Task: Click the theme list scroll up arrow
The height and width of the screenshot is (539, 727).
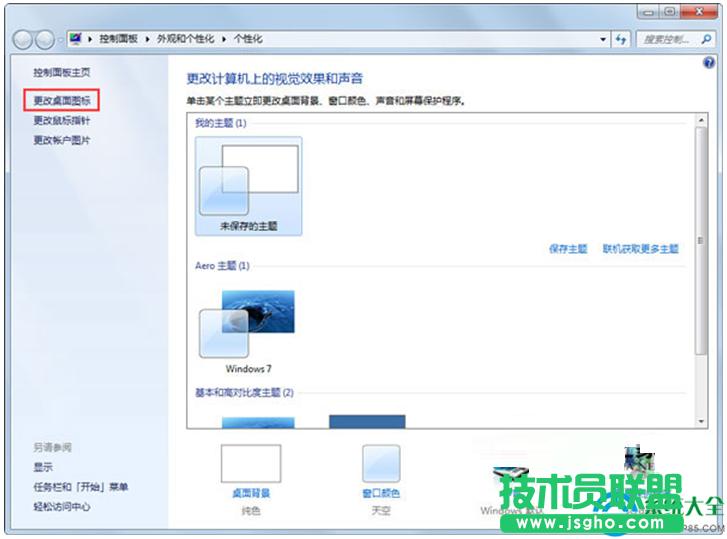Action: [701, 120]
